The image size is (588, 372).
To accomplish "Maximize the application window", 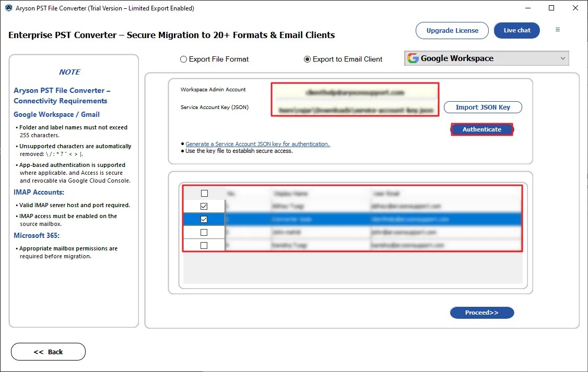I will pos(551,8).
